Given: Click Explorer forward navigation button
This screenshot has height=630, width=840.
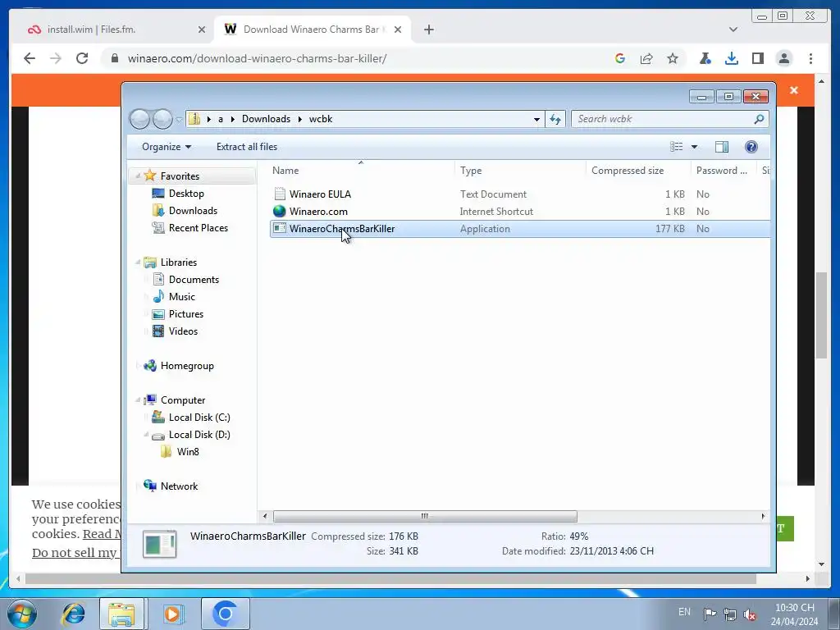Looking at the screenshot, I should [x=162, y=119].
